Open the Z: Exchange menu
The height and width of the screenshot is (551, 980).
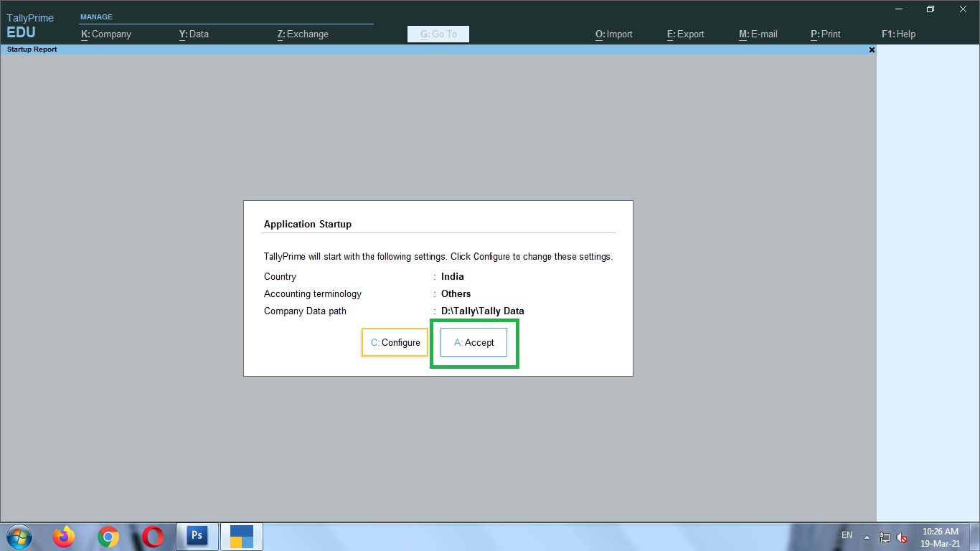coord(303,34)
